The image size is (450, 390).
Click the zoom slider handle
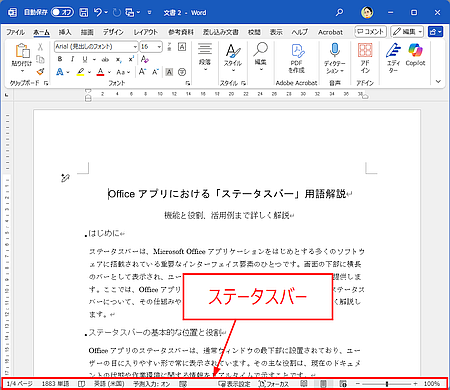point(387,384)
